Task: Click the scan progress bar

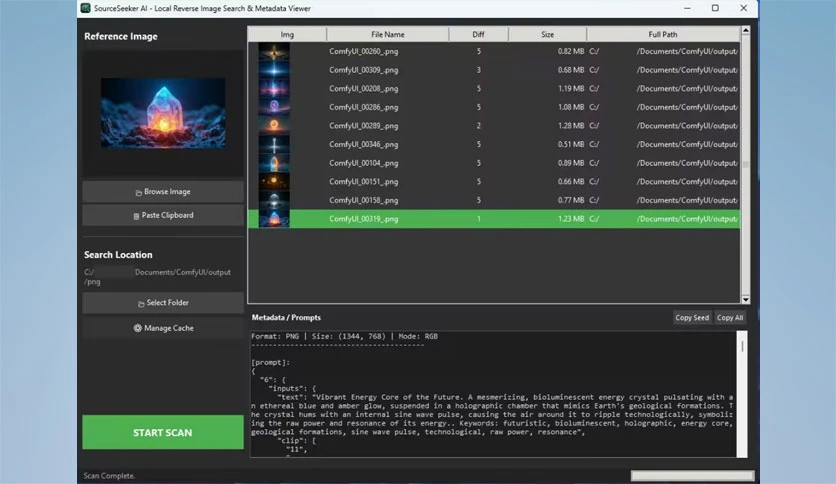Action: pos(692,475)
